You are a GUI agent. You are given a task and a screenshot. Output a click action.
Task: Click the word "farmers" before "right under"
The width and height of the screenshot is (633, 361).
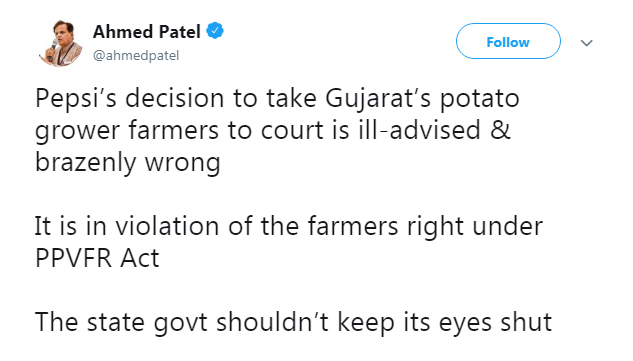353,226
